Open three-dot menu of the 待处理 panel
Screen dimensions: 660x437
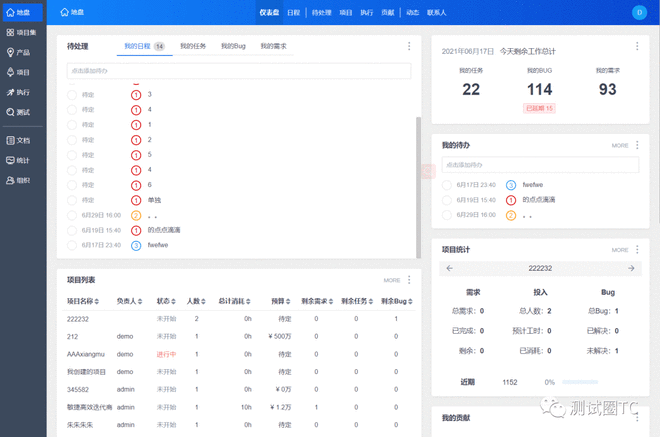point(409,46)
